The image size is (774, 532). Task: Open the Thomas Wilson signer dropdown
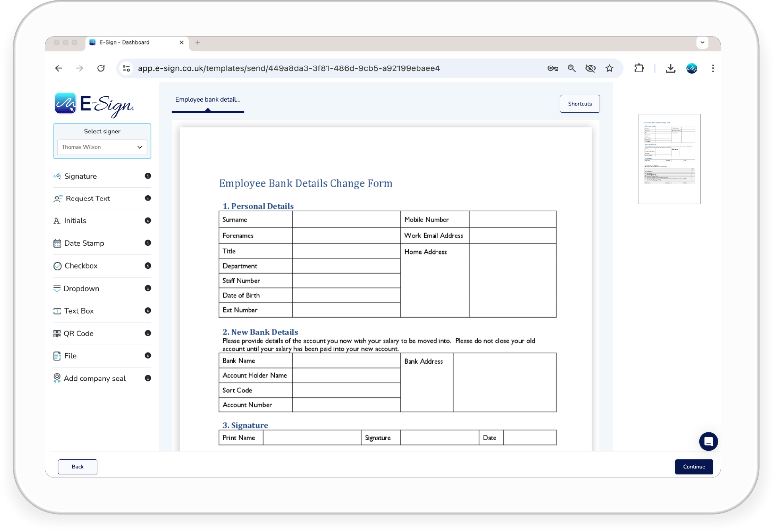102,147
